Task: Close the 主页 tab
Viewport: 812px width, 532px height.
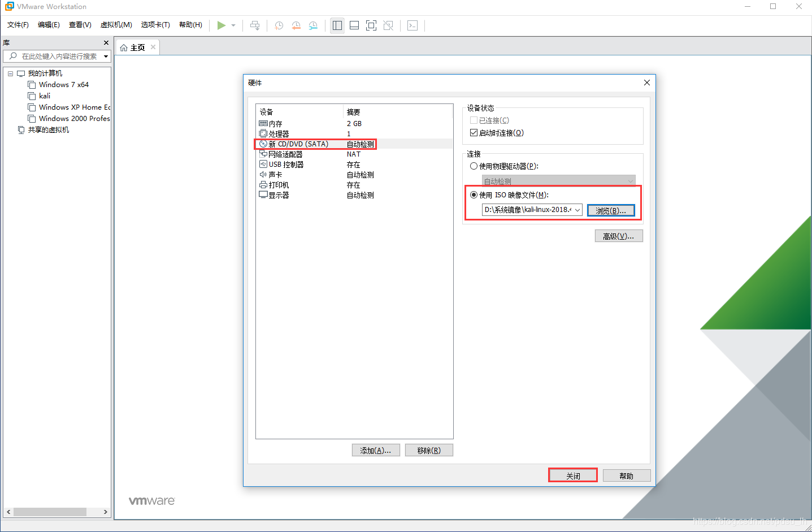Action: [153, 47]
